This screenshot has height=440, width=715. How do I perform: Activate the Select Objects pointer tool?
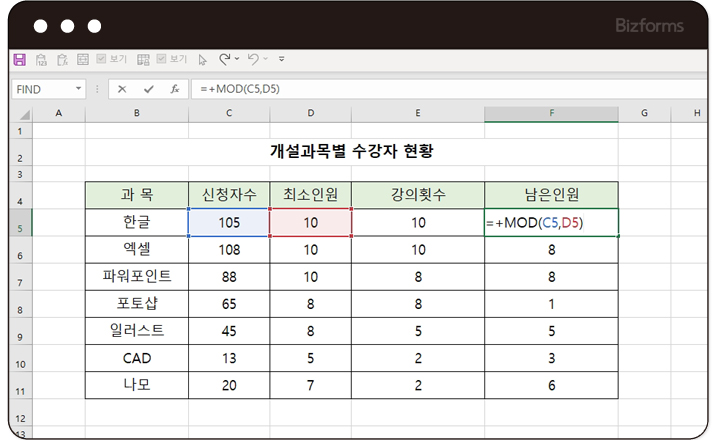point(202,60)
